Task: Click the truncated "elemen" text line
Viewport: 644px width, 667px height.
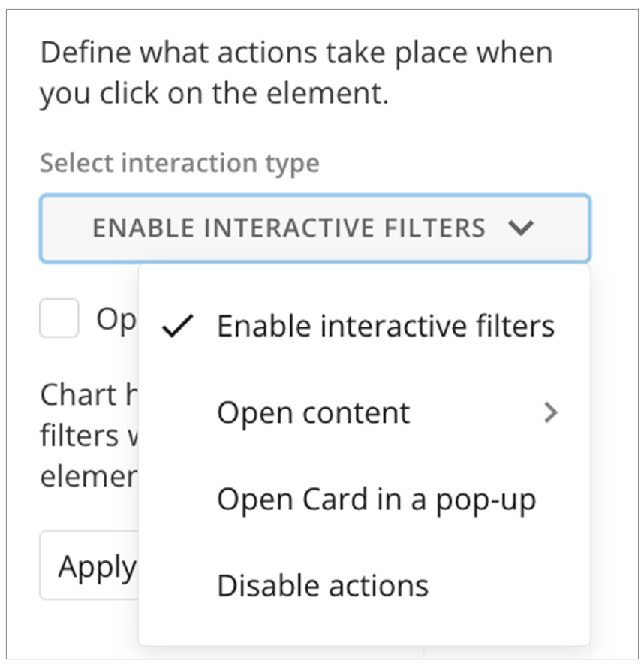Action: coord(88,478)
